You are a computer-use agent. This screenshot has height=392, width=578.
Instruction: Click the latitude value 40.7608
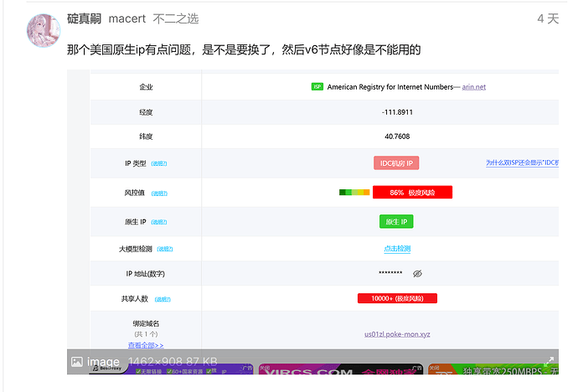[x=397, y=137]
